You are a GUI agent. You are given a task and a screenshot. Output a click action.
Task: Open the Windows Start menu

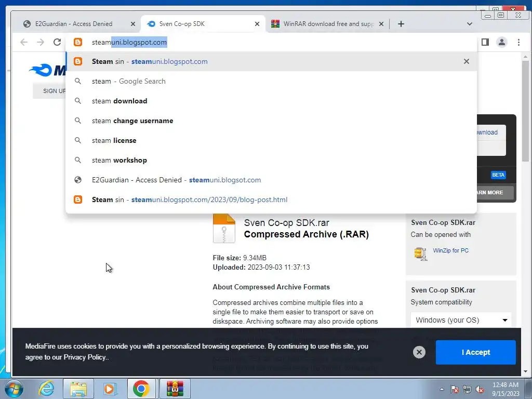point(14,389)
